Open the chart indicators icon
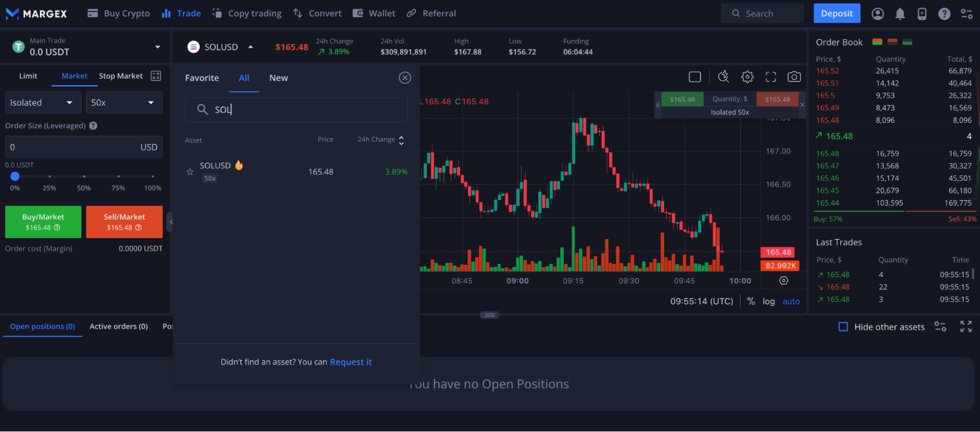 pos(723,76)
